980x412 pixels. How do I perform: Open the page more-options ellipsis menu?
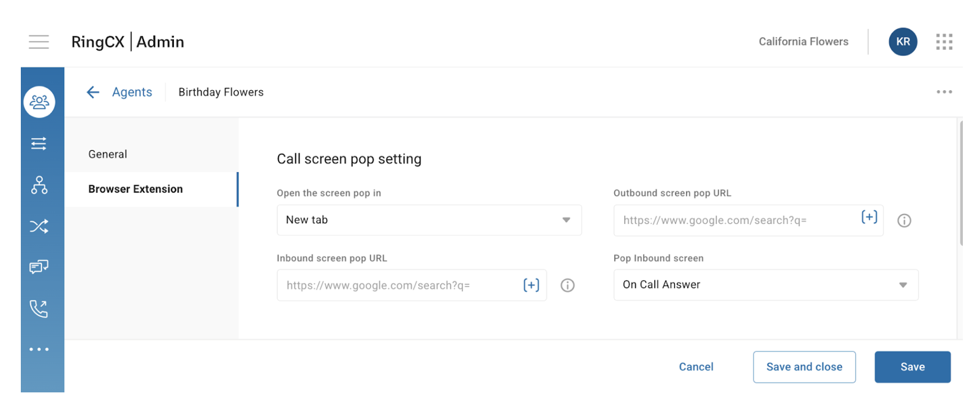tap(944, 92)
